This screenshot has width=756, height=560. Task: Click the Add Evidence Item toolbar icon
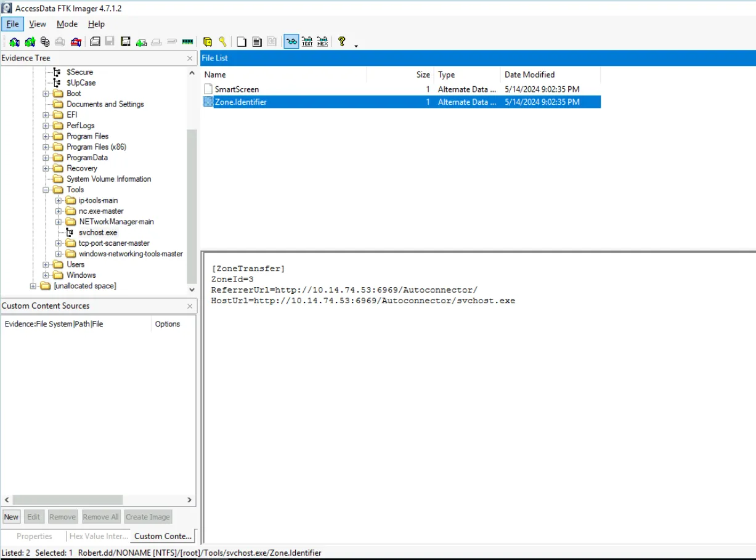pyautogui.click(x=14, y=42)
